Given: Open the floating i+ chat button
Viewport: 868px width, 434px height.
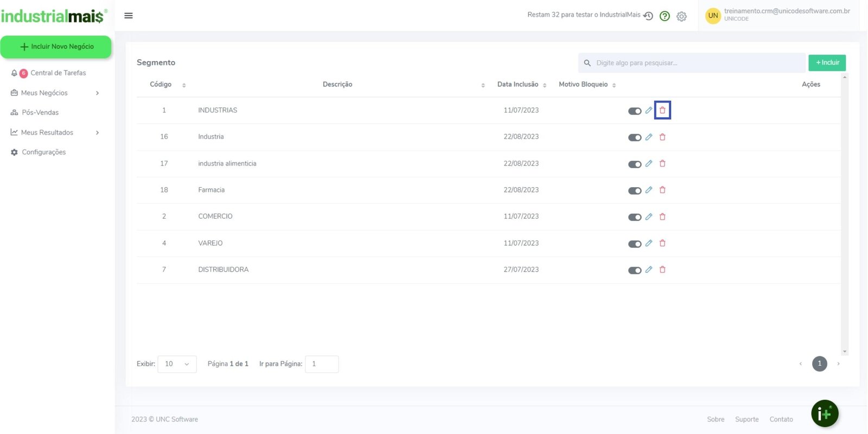Looking at the screenshot, I should 825,414.
